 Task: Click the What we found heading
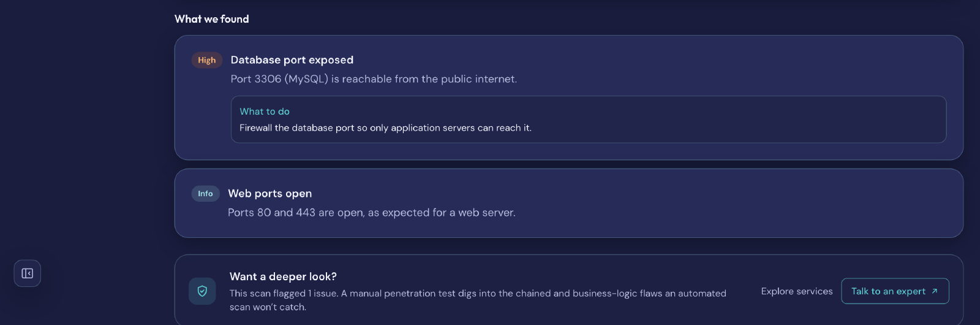tap(212, 19)
